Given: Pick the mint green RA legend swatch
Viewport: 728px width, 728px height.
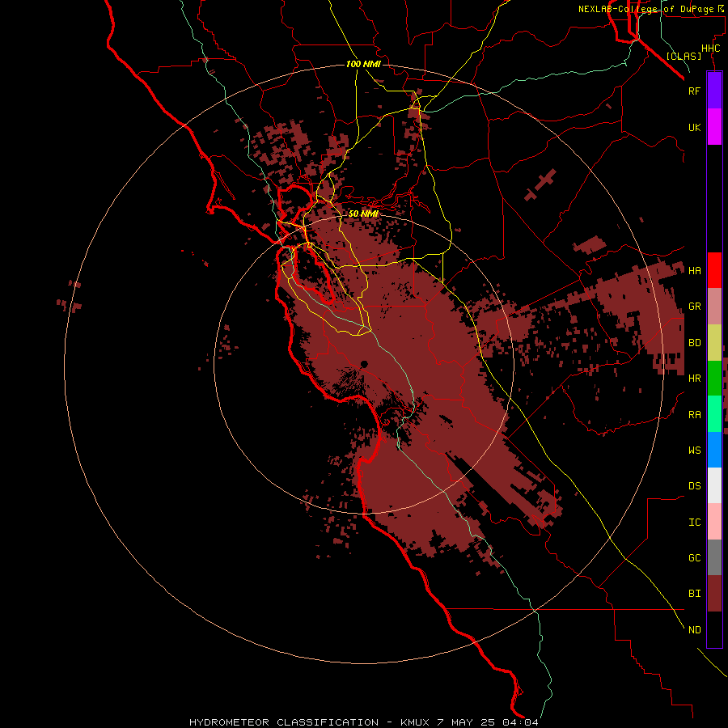Looking at the screenshot, I should pyautogui.click(x=714, y=414).
